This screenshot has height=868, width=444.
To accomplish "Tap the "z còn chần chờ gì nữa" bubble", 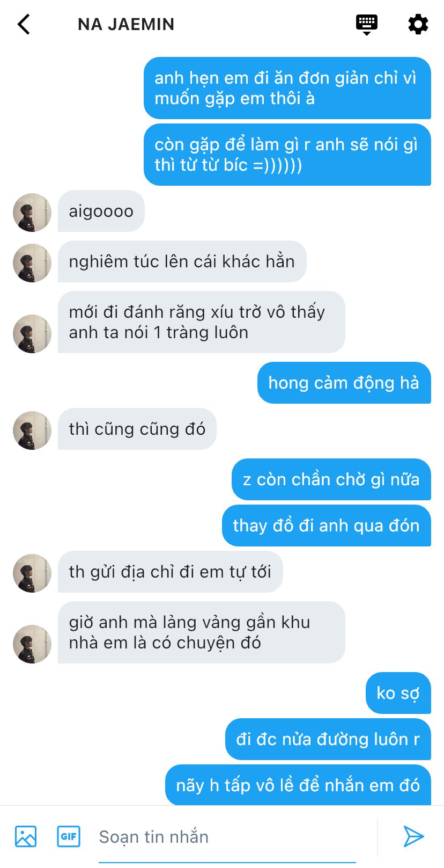I will point(331,479).
